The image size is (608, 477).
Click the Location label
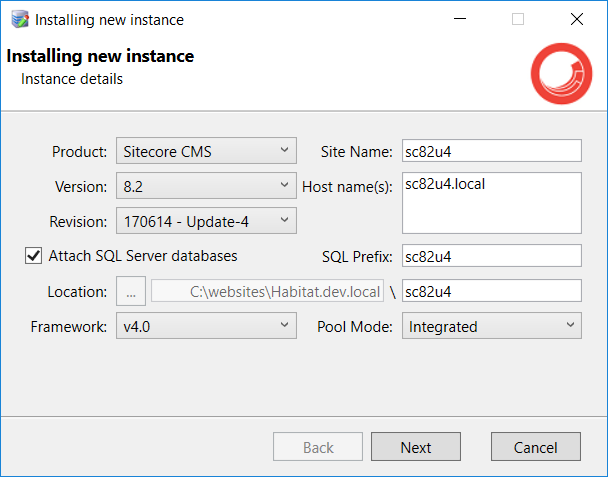coord(78,292)
